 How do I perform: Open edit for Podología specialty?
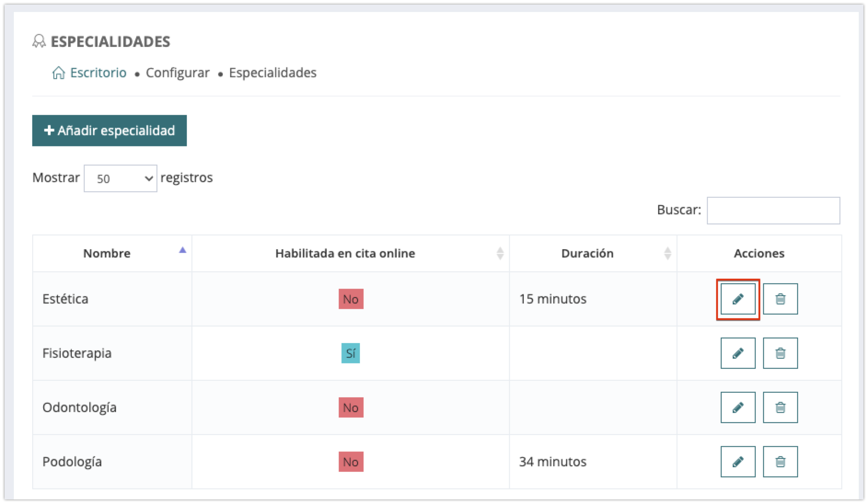pyautogui.click(x=738, y=462)
